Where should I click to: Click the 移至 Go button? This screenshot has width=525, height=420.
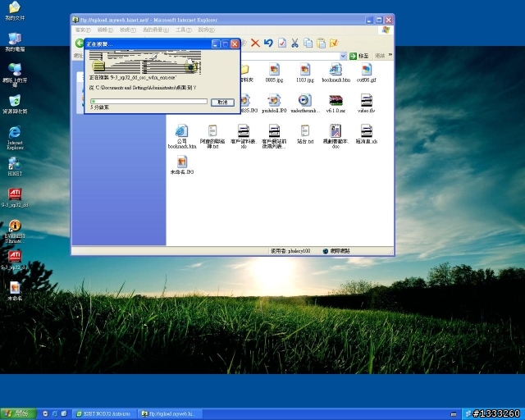tap(359, 56)
